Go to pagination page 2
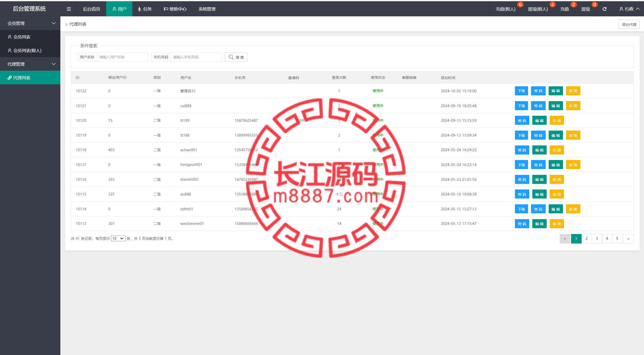Screen dimensions: 644x355 pos(587,239)
